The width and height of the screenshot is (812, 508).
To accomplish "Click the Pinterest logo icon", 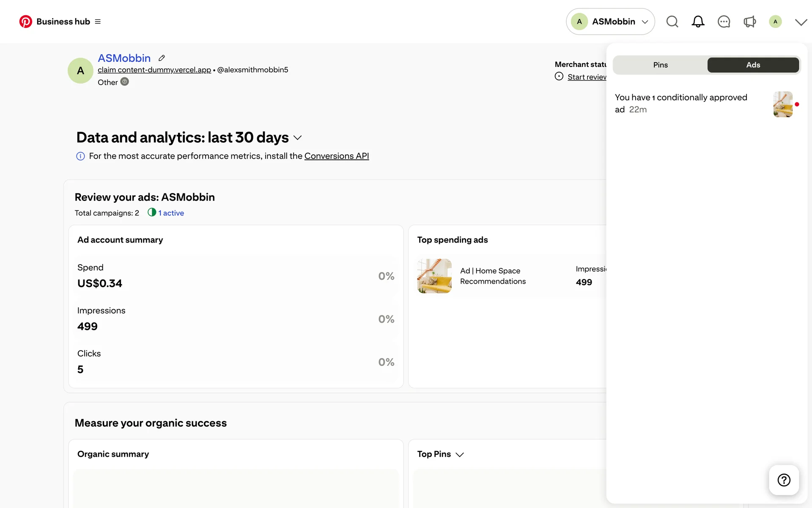I will (x=25, y=22).
